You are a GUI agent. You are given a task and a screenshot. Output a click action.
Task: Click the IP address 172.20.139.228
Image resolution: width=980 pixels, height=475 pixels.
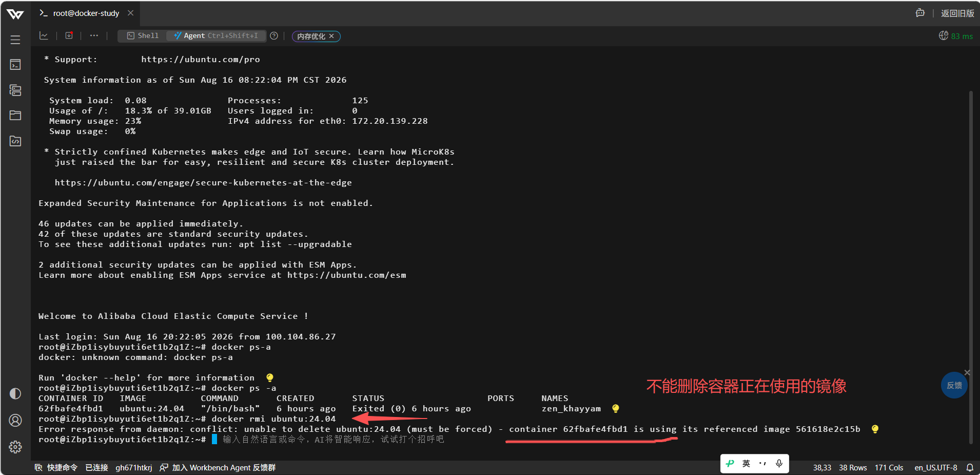[390, 121]
